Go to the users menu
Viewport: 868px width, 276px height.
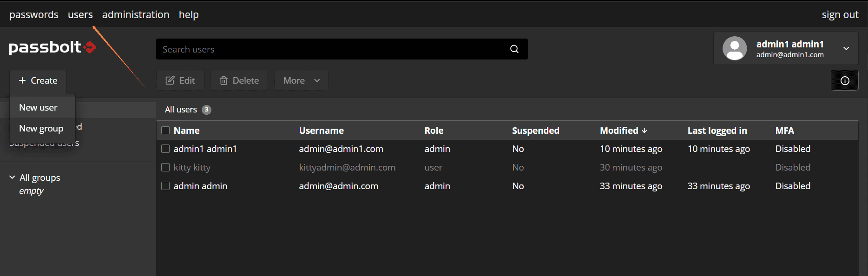80,14
